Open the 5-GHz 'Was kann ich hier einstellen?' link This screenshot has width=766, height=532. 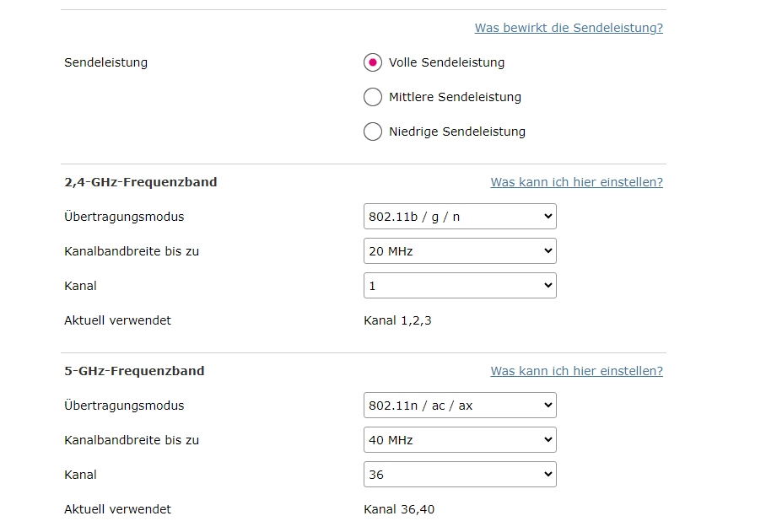tap(576, 371)
